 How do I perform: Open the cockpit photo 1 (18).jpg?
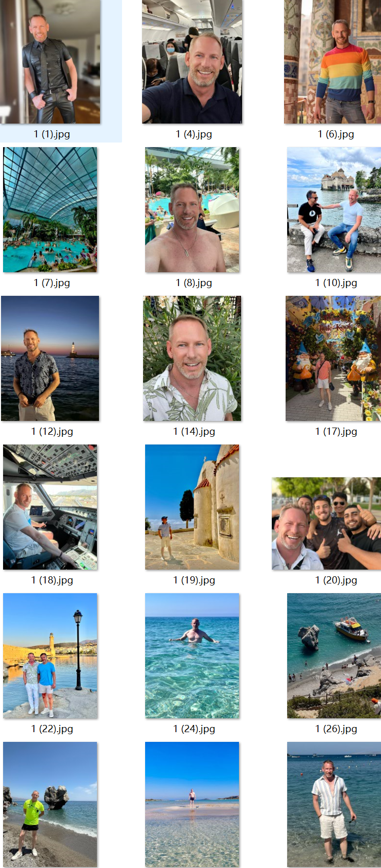point(50,507)
